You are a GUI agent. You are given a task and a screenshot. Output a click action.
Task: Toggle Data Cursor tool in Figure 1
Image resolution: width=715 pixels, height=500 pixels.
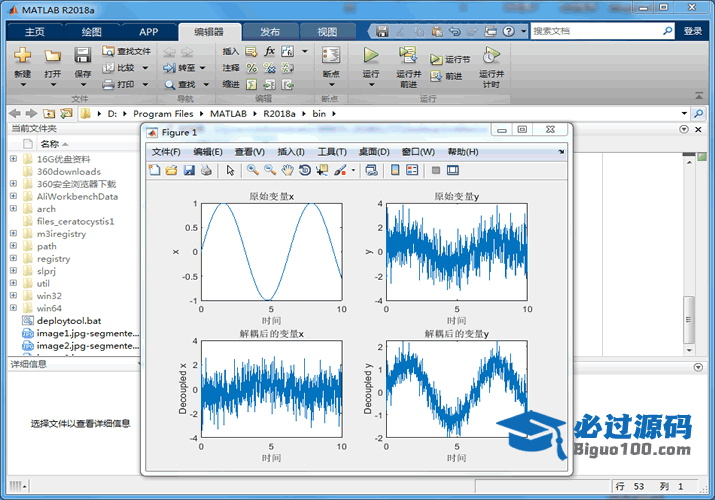[x=322, y=170]
